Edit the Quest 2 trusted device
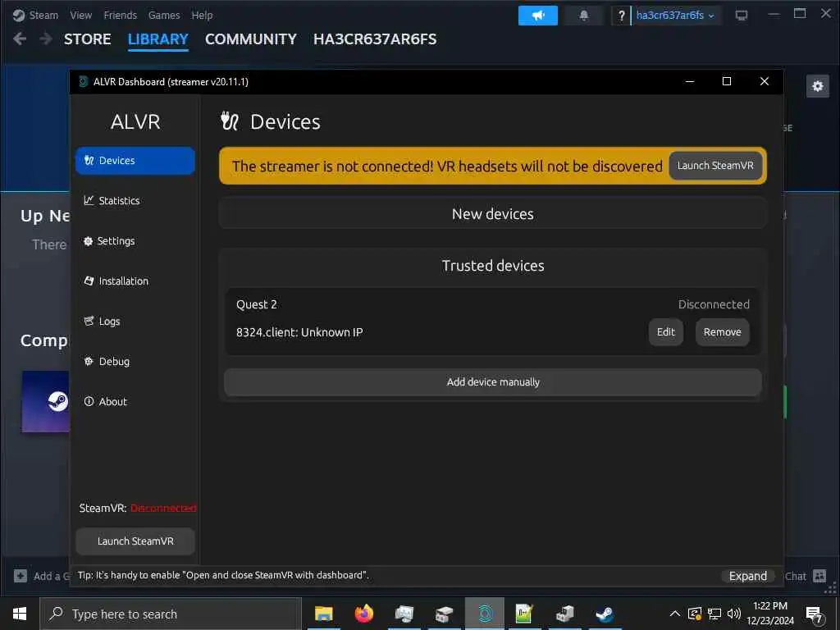The image size is (840, 630). point(666,332)
